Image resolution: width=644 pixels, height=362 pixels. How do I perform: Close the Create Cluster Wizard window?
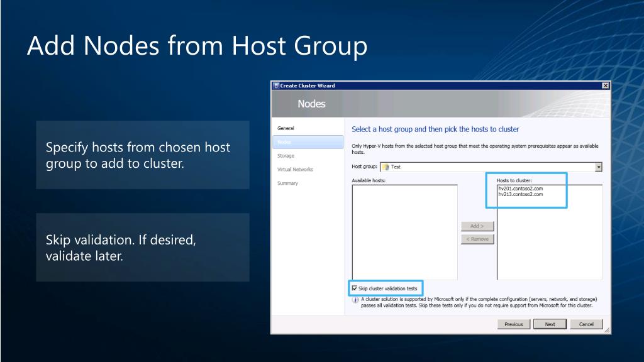click(605, 85)
